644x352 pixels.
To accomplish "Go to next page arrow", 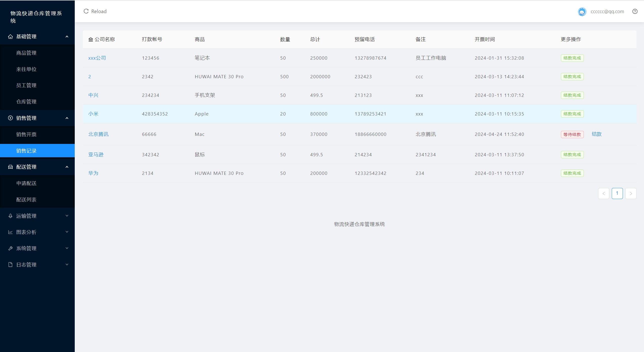I will coord(631,193).
